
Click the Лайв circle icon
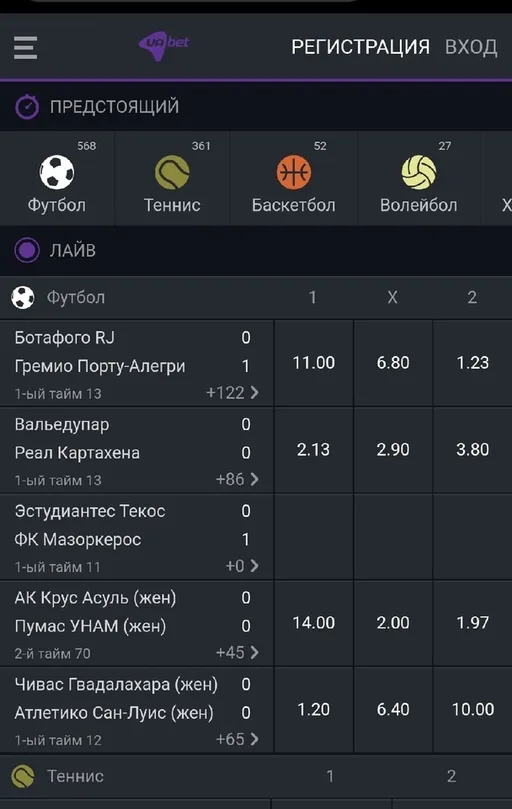click(27, 250)
